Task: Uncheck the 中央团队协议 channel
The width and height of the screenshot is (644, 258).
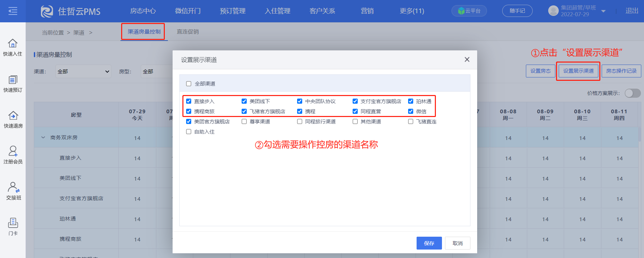Action: pos(300,101)
